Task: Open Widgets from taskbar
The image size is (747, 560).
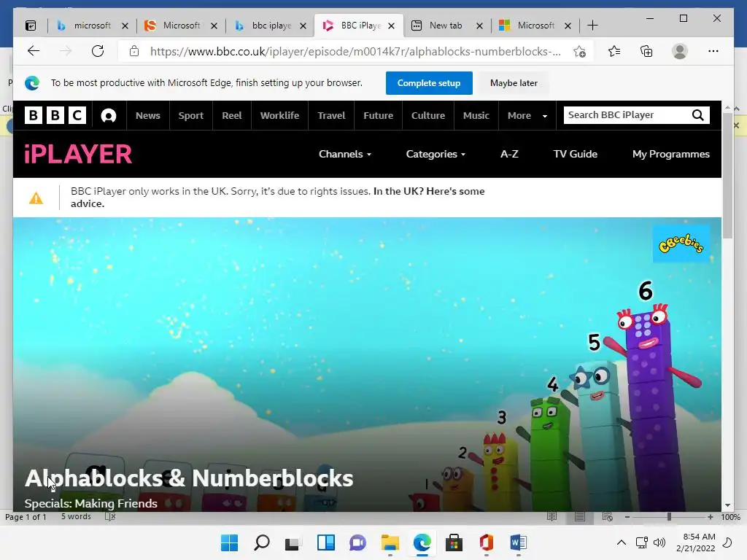Action: click(326, 542)
